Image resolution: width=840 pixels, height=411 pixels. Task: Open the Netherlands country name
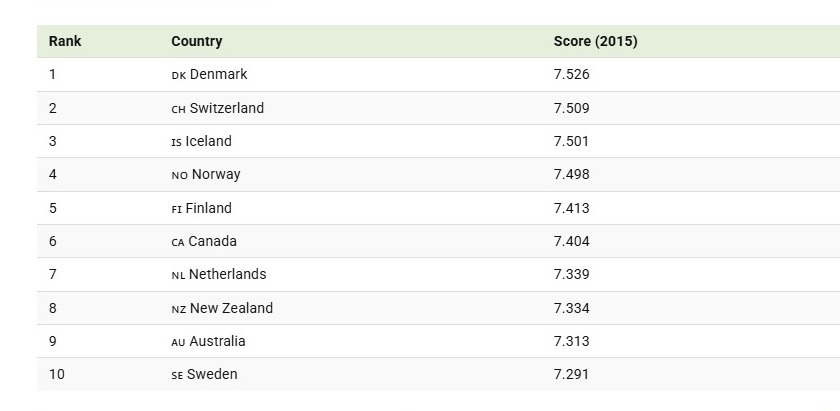[x=228, y=274]
